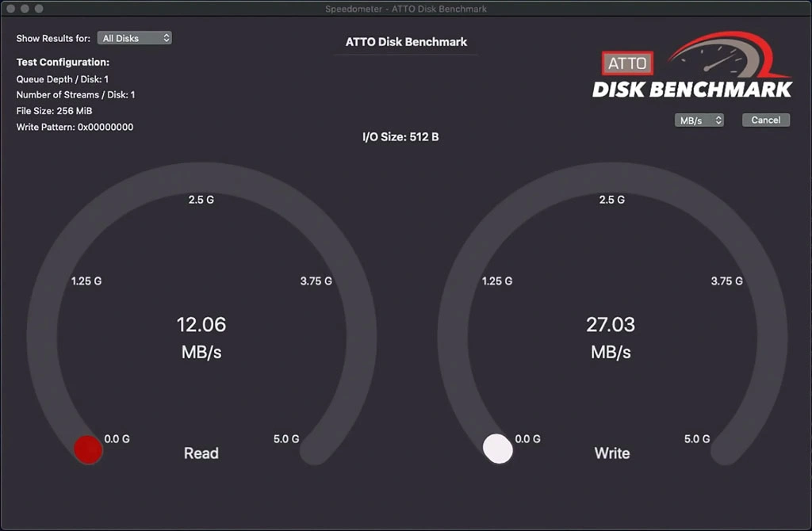The width and height of the screenshot is (812, 531).
Task: Click the I/O Size: 512 B status text
Action: [401, 136]
